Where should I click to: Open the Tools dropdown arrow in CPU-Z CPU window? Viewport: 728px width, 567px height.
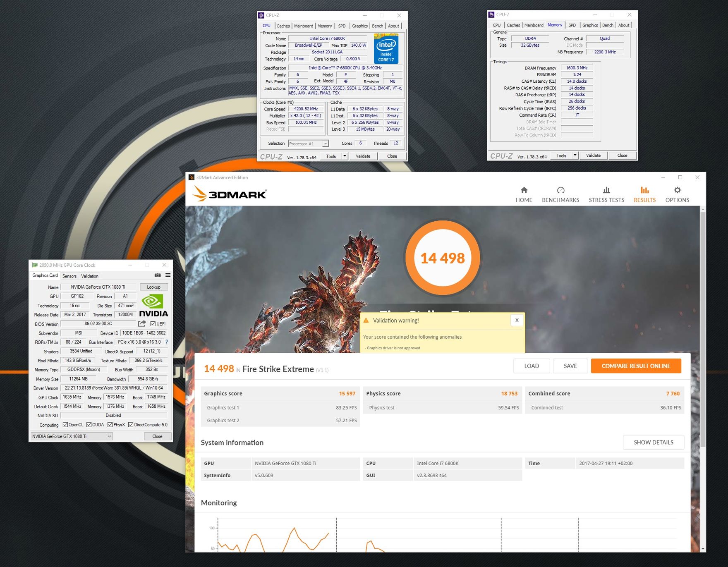pyautogui.click(x=345, y=156)
